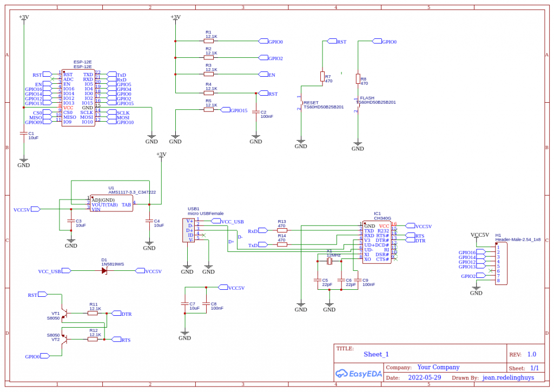Select resistor R12 connected to RTS

93,339
